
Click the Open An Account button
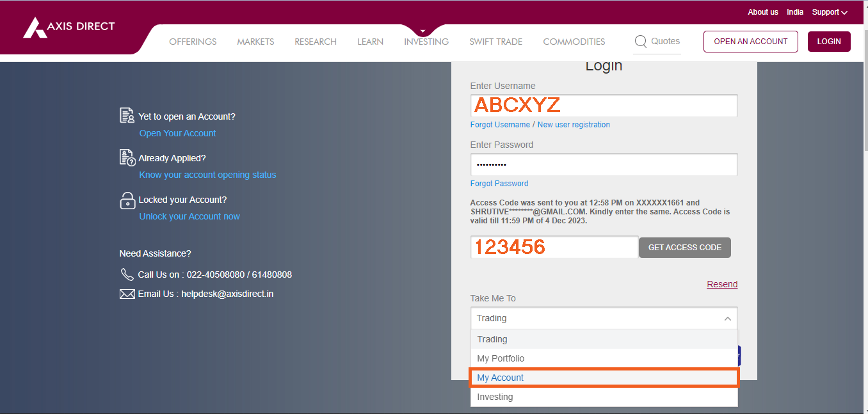coord(751,42)
